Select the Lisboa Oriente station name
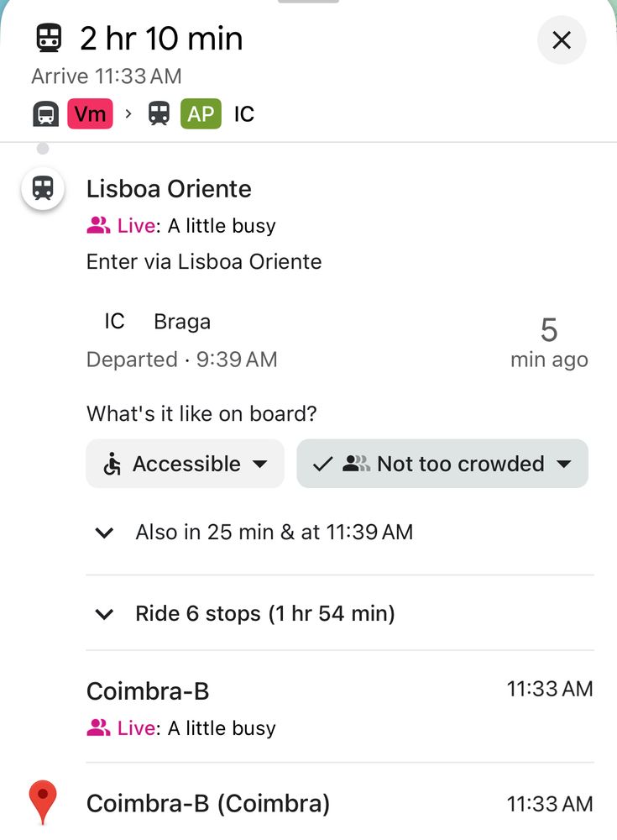The image size is (617, 840). point(169,189)
